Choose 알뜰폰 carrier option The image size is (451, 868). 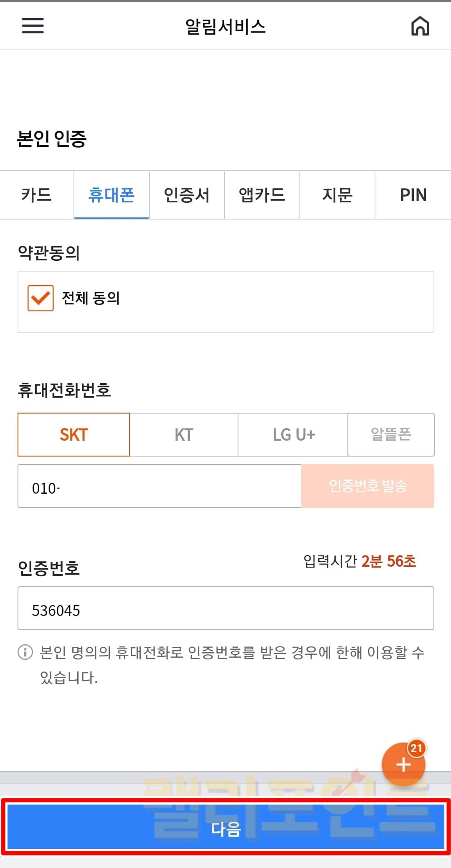tap(391, 435)
